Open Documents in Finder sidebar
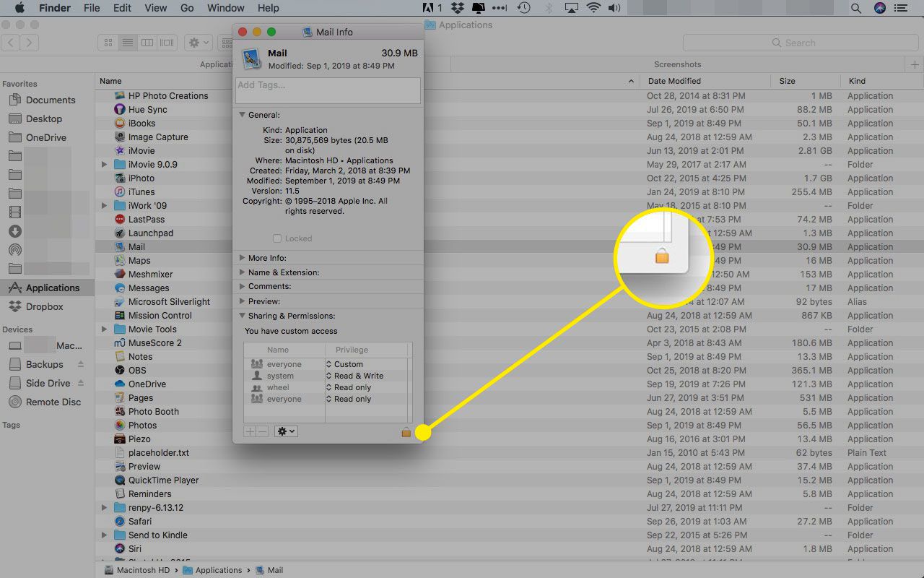924x578 pixels. coord(47,100)
